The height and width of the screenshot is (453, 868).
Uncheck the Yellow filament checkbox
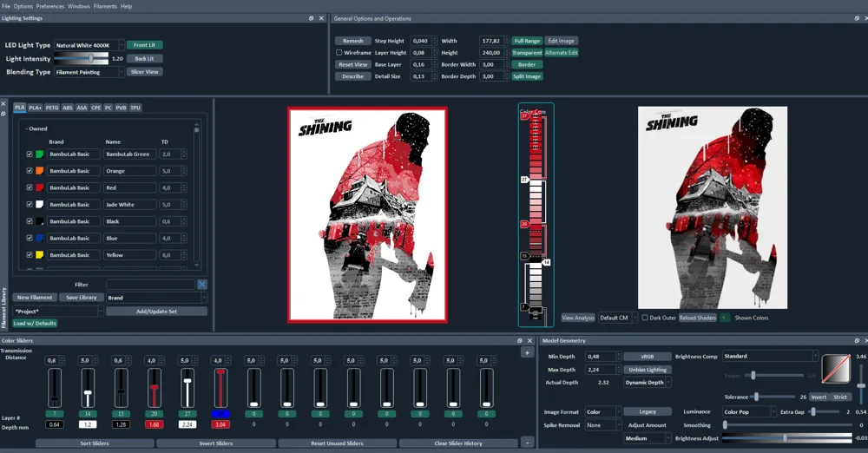pos(30,255)
